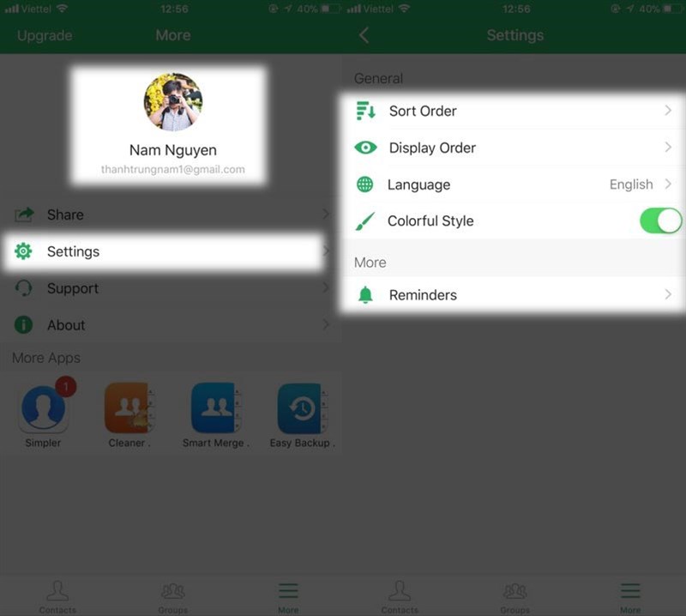The image size is (686, 616).
Task: Open the Language selection showing English
Action: [x=514, y=184]
